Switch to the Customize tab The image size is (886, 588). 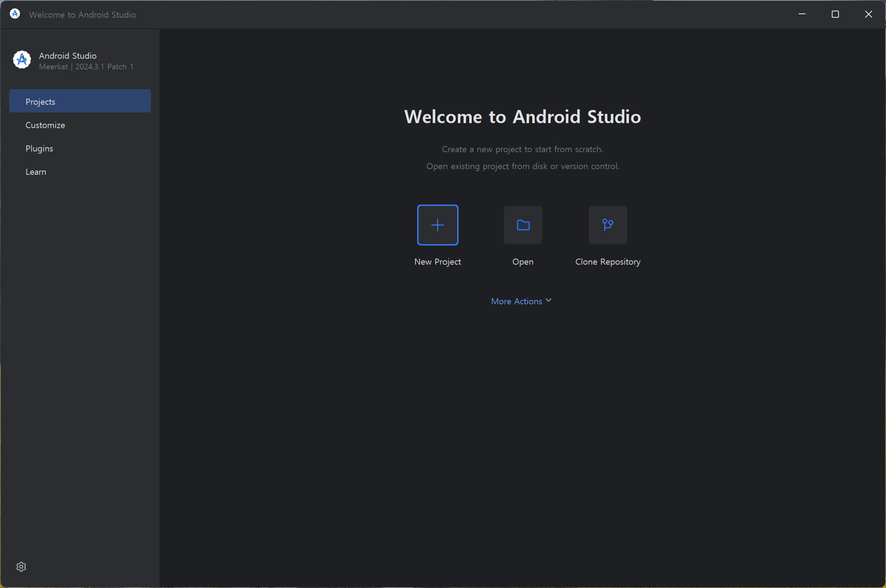pos(80,125)
